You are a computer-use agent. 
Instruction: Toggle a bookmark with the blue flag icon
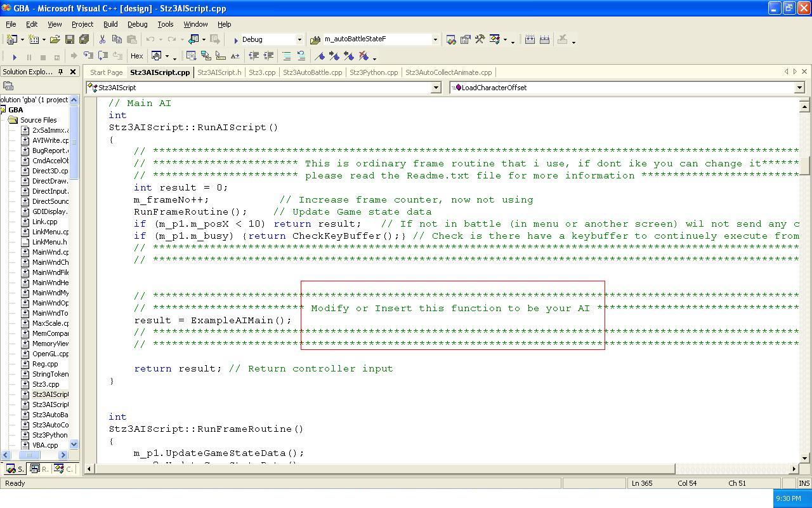320,57
